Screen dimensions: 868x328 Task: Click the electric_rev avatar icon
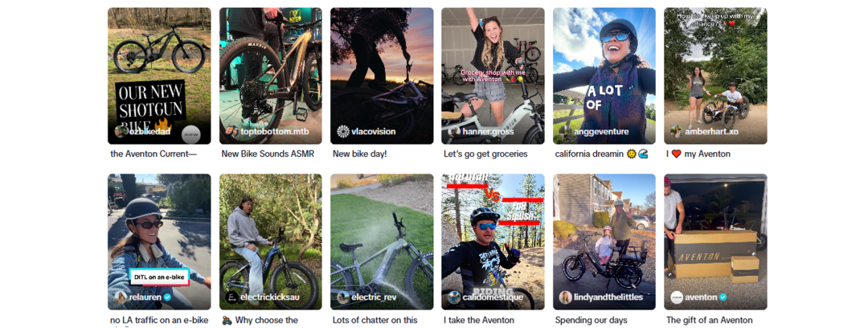click(343, 297)
